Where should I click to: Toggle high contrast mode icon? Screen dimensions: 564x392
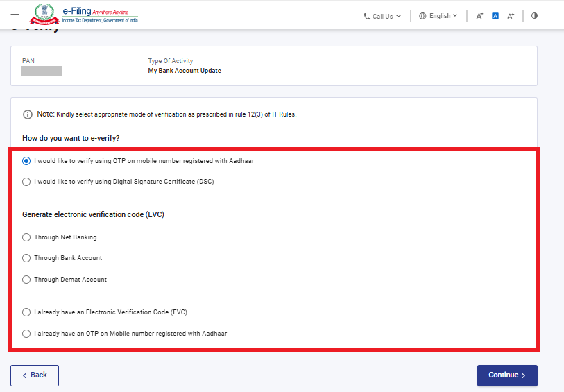(534, 16)
